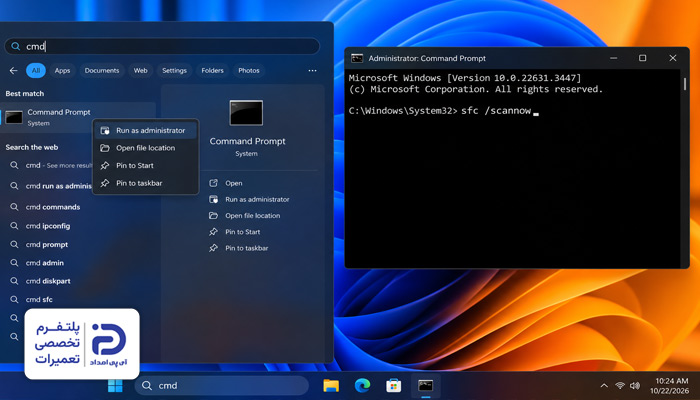Click the Wi-Fi network tray icon

coord(620,386)
